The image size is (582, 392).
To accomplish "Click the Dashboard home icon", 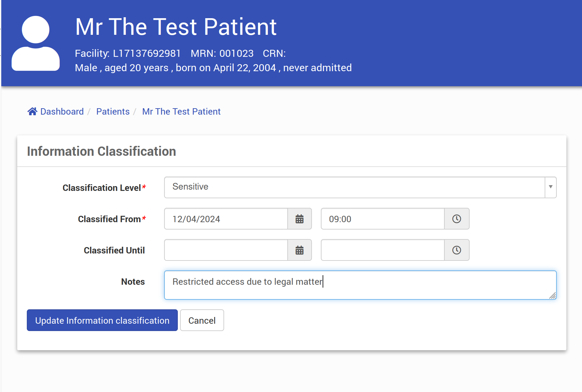I will pos(32,111).
